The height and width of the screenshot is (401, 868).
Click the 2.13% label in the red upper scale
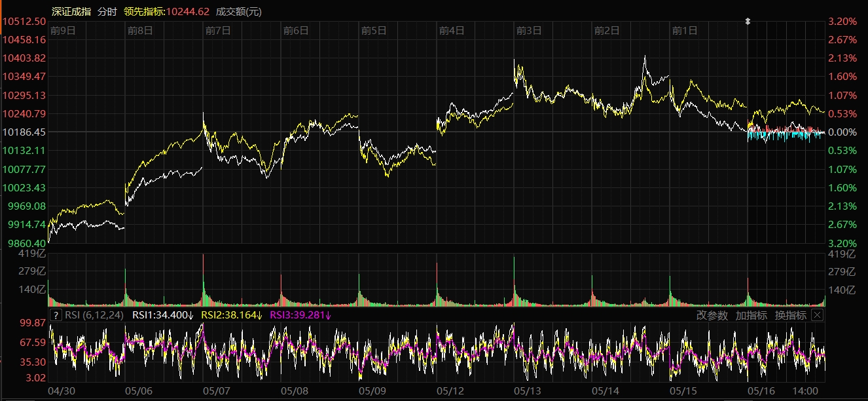842,58
